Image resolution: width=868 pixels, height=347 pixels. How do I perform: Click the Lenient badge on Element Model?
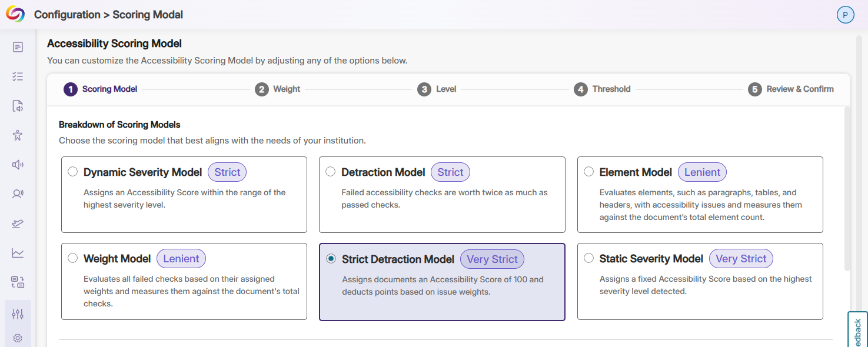coord(702,172)
